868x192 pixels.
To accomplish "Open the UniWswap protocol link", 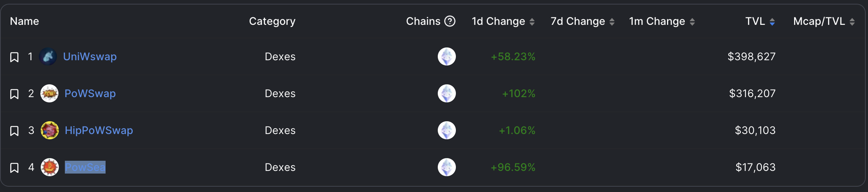I will point(90,56).
